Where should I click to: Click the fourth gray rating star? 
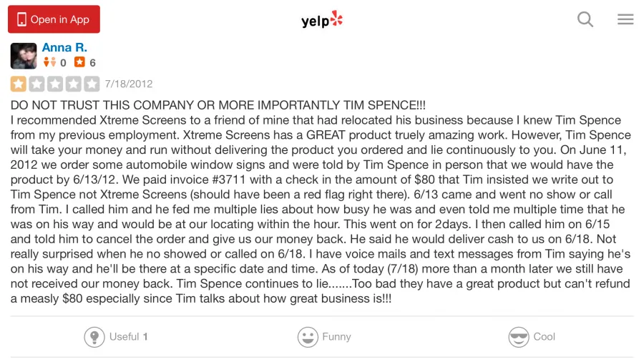pyautogui.click(x=74, y=84)
